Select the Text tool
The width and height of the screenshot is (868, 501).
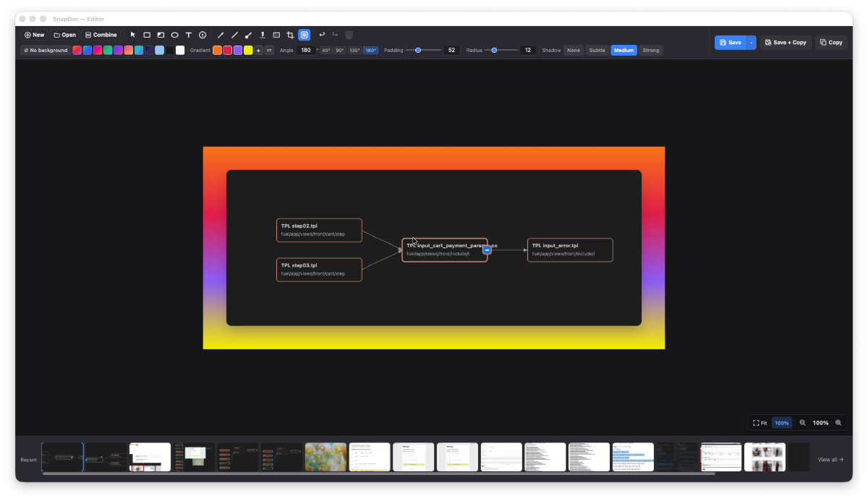click(x=189, y=35)
